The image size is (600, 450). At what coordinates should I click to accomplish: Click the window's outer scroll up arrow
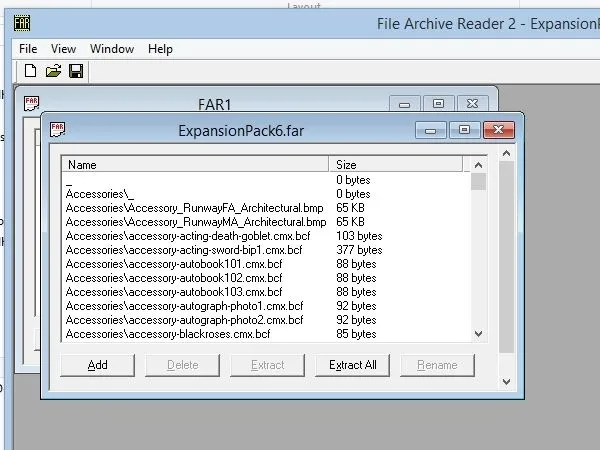pos(506,153)
